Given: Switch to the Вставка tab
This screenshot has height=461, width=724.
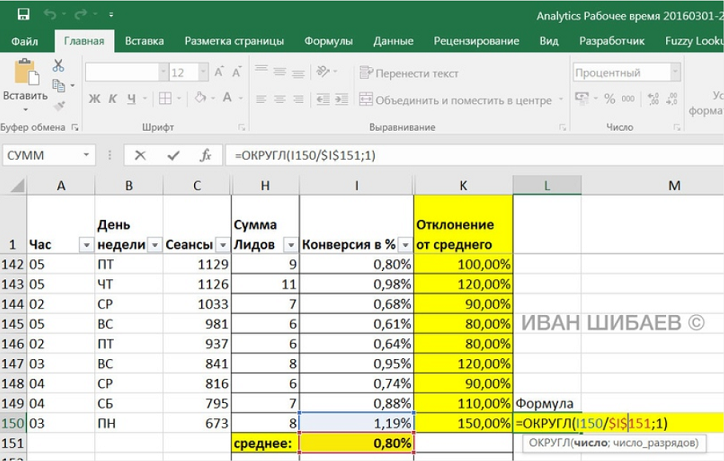Looking at the screenshot, I should pos(144,41).
